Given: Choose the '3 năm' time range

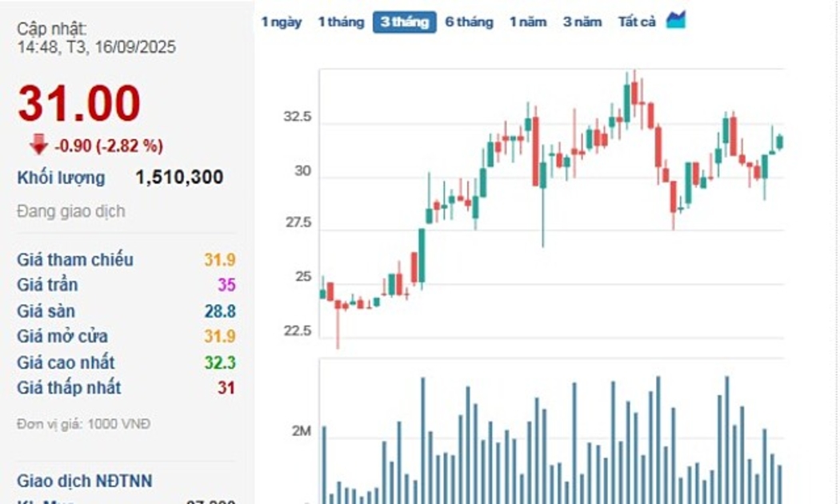Looking at the screenshot, I should tap(582, 22).
